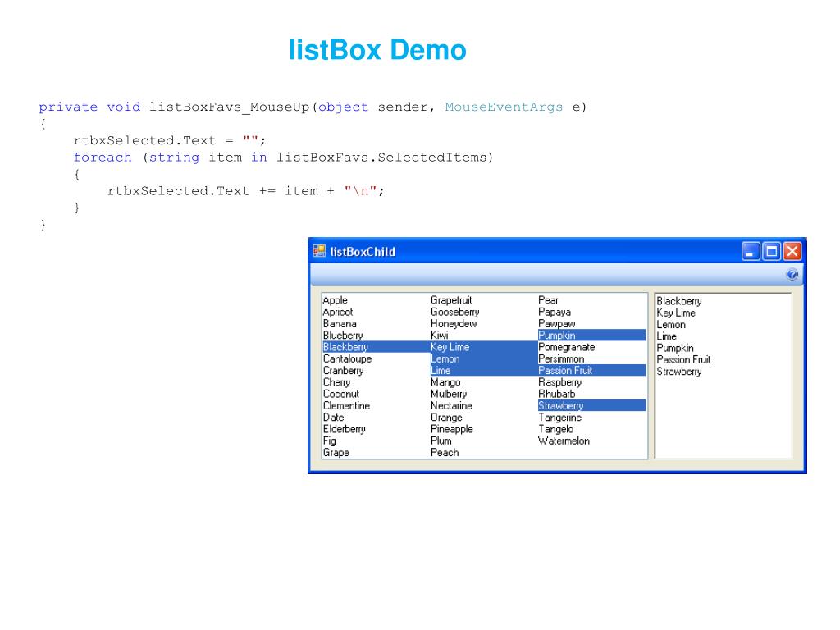Select Plum in the fruit list
The height and width of the screenshot is (630, 840).
441,441
